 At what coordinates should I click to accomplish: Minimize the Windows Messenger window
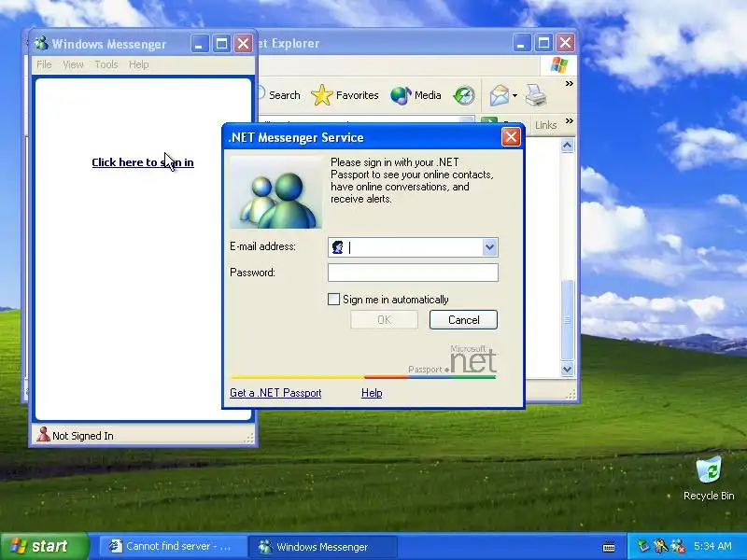[x=199, y=44]
